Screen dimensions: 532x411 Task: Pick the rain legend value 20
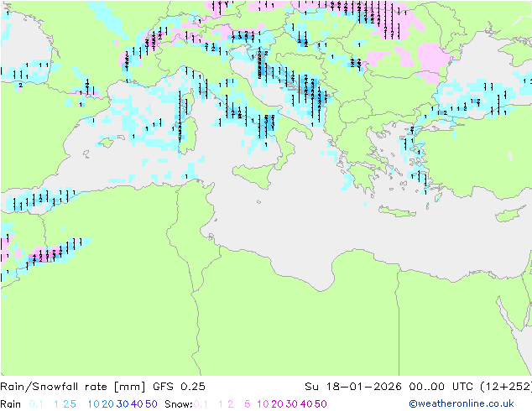click(x=108, y=404)
